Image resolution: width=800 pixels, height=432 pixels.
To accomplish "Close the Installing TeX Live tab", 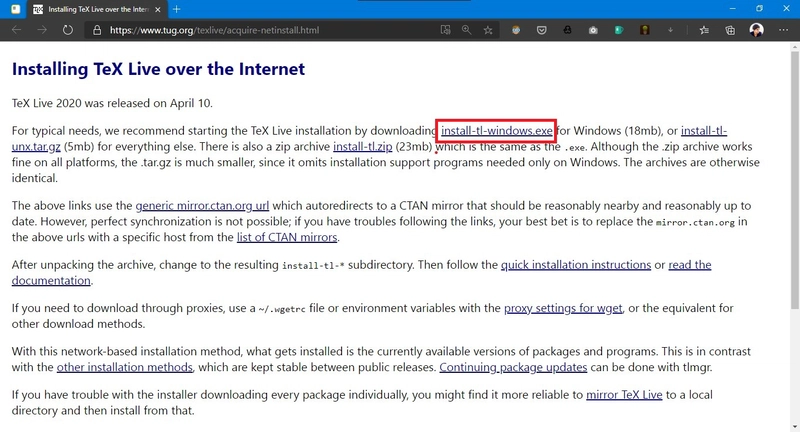I will (x=158, y=9).
